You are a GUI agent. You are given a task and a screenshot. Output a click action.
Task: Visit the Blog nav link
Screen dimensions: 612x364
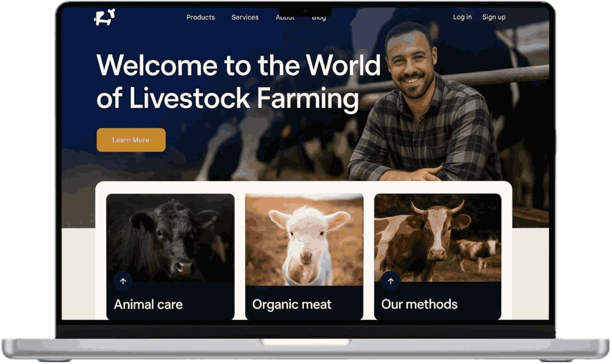(x=319, y=18)
